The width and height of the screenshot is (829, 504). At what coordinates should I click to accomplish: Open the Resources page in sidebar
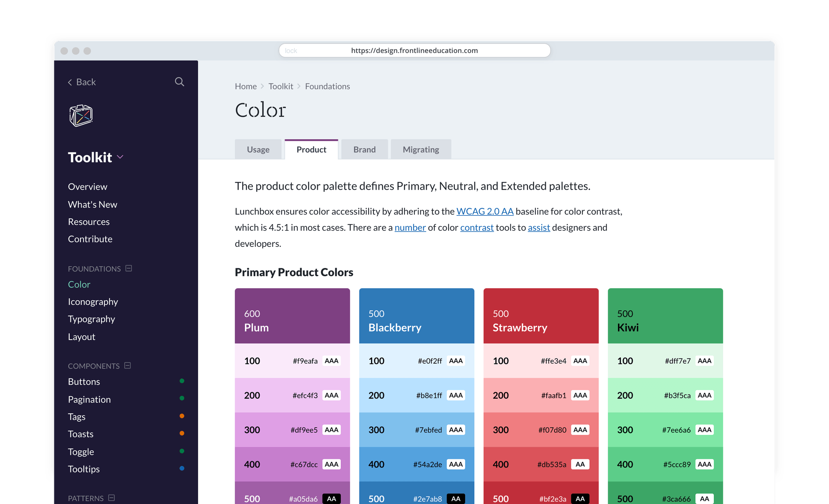pos(89,221)
